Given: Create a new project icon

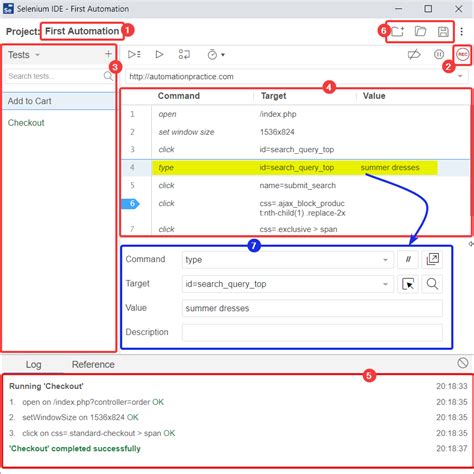Looking at the screenshot, I should click(x=397, y=32).
